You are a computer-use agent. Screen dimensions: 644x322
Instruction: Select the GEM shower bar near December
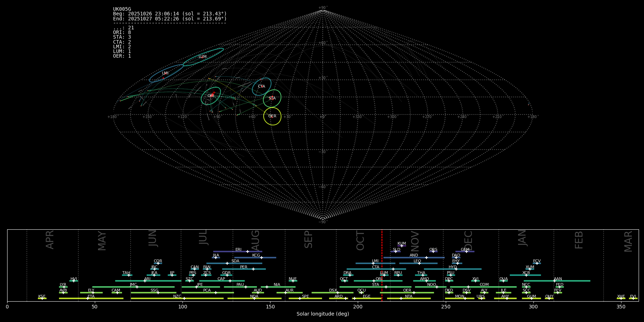click(x=465, y=252)
